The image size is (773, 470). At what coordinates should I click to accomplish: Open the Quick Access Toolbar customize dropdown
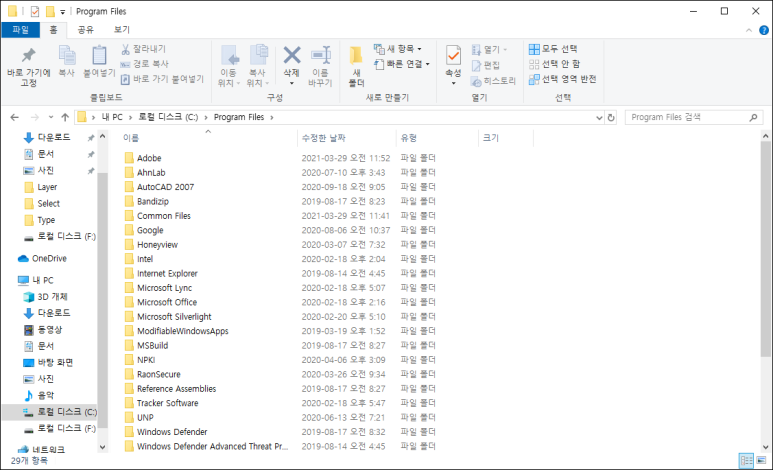63,12
